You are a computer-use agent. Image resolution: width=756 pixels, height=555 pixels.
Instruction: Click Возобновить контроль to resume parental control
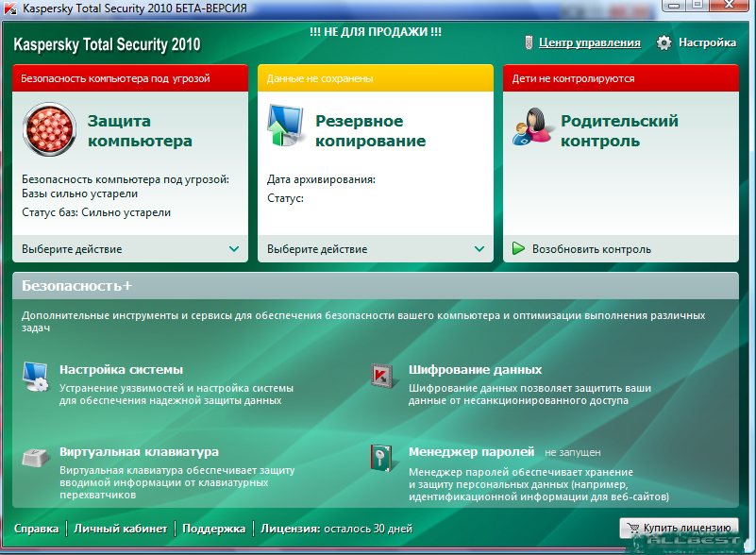(x=592, y=249)
